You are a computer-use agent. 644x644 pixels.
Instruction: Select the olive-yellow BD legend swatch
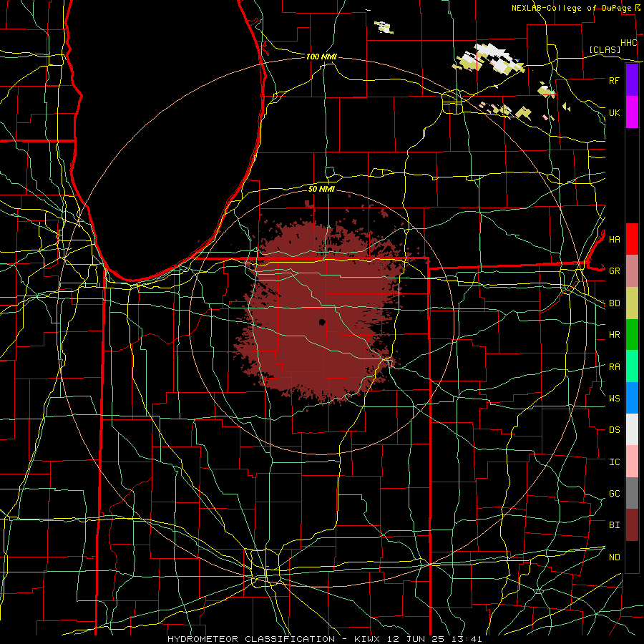632,303
